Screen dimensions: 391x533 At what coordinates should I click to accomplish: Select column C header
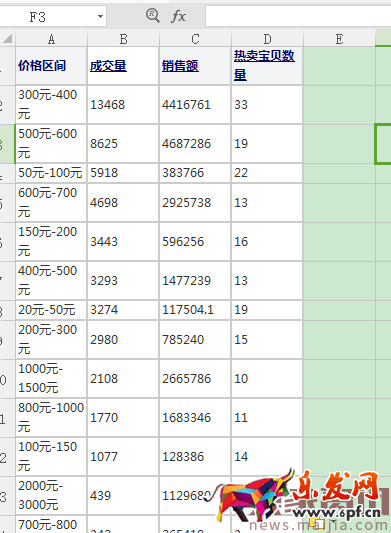[195, 39]
